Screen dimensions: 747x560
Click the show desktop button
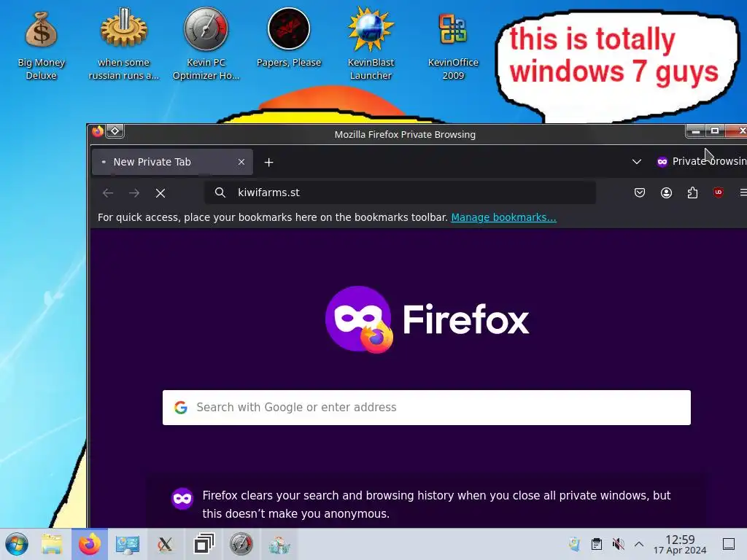tap(729, 544)
